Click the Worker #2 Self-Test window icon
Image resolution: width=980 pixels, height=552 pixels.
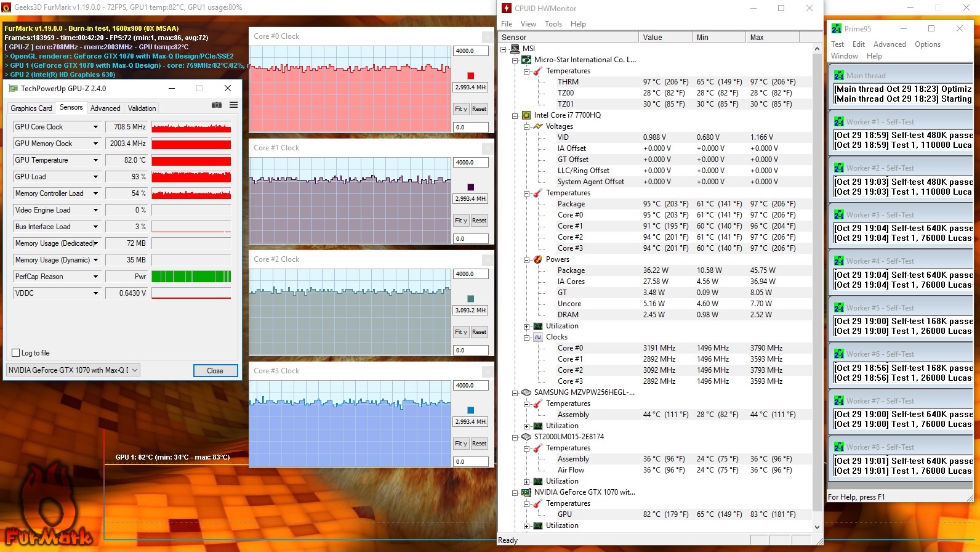tap(839, 168)
